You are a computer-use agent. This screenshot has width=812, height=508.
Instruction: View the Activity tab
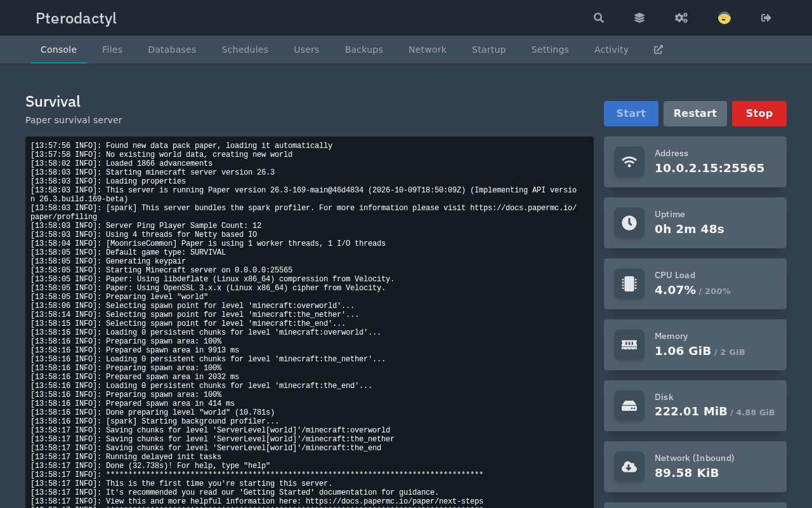612,50
